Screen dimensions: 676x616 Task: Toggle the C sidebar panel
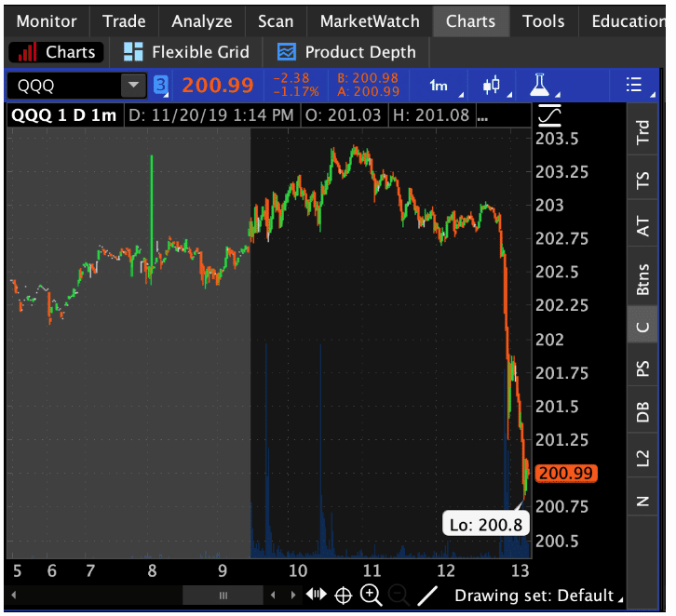[642, 327]
